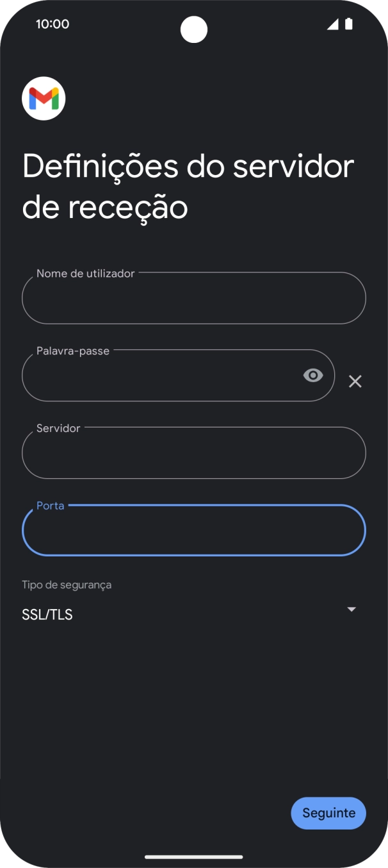Tap the front camera cutout

point(194,29)
